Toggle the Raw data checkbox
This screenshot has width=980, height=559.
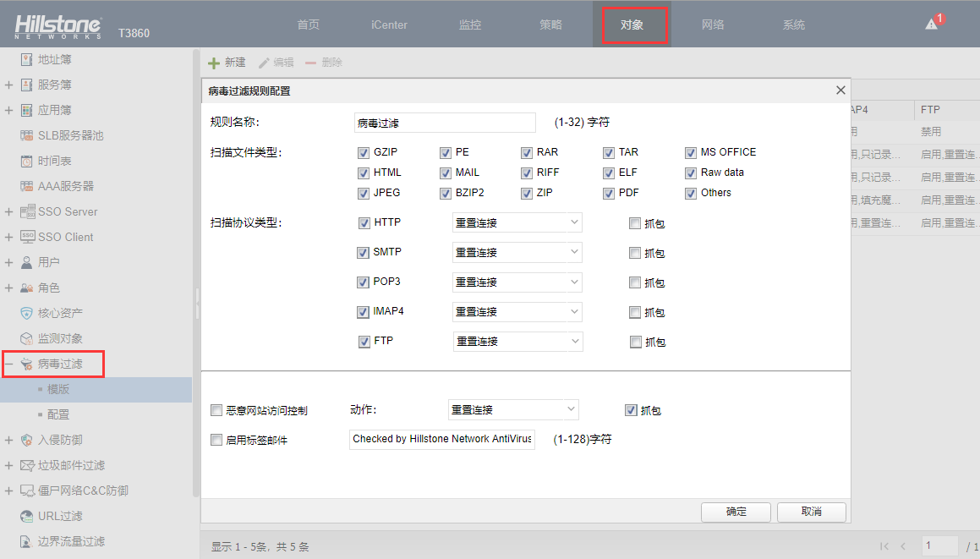coord(691,173)
